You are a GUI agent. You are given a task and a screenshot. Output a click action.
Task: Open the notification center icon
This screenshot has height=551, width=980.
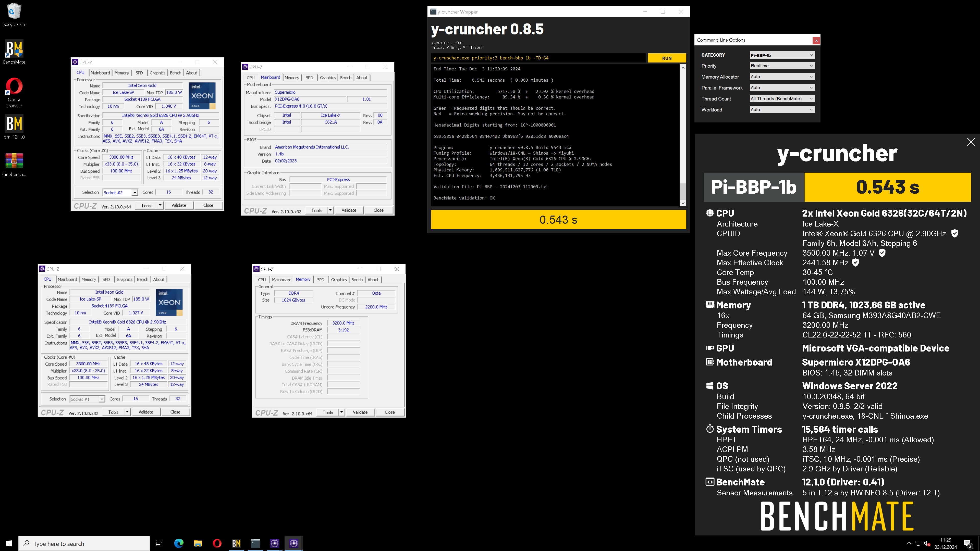coord(967,543)
